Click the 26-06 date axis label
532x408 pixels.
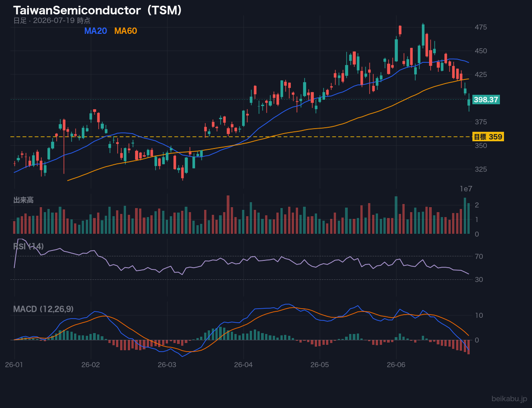[396, 365]
